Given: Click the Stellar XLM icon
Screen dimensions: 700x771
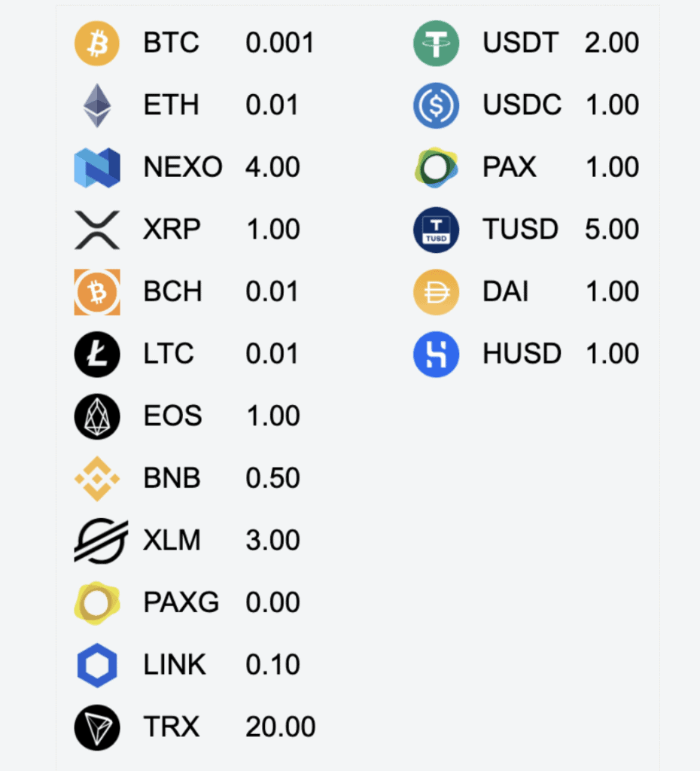Looking at the screenshot, I should (101, 541).
